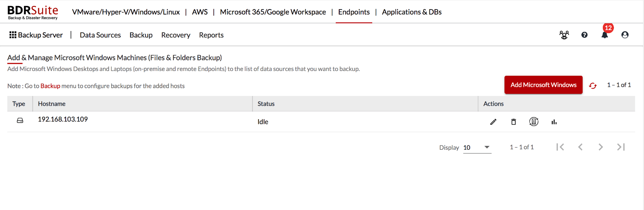Image resolution: width=644 pixels, height=210 pixels.
Task: Open the Data Sources menu
Action: pyautogui.click(x=100, y=35)
